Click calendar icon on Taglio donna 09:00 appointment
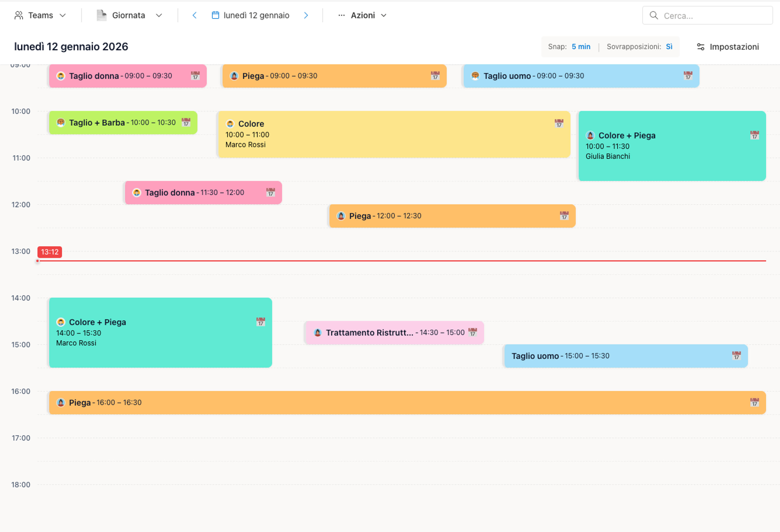Image resolution: width=780 pixels, height=532 pixels. [x=195, y=76]
